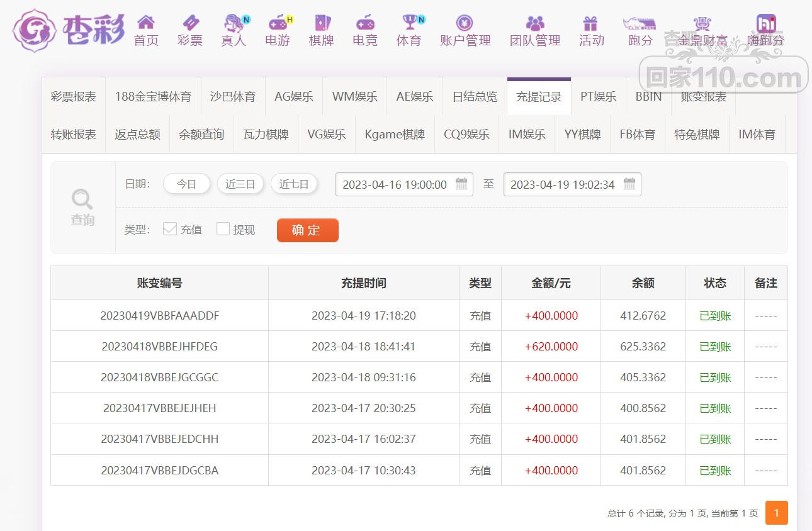The image size is (812, 531).
Task: Click the 首页 home icon
Action: click(x=146, y=23)
